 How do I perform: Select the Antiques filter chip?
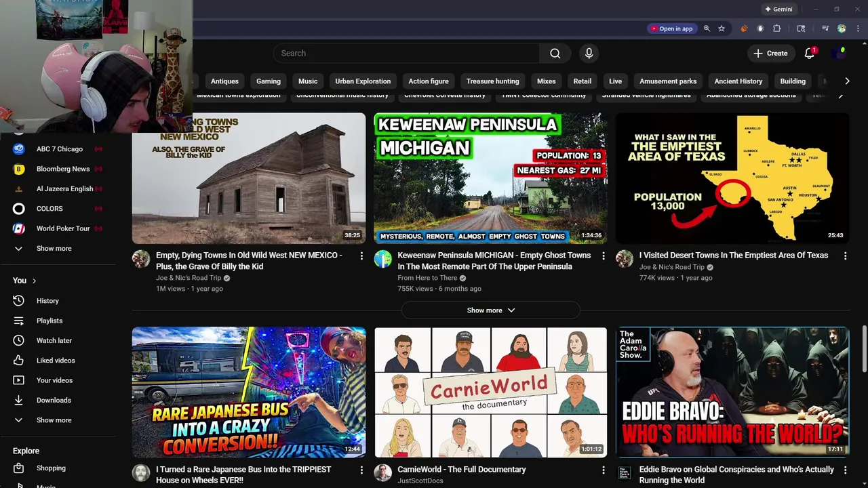[224, 81]
